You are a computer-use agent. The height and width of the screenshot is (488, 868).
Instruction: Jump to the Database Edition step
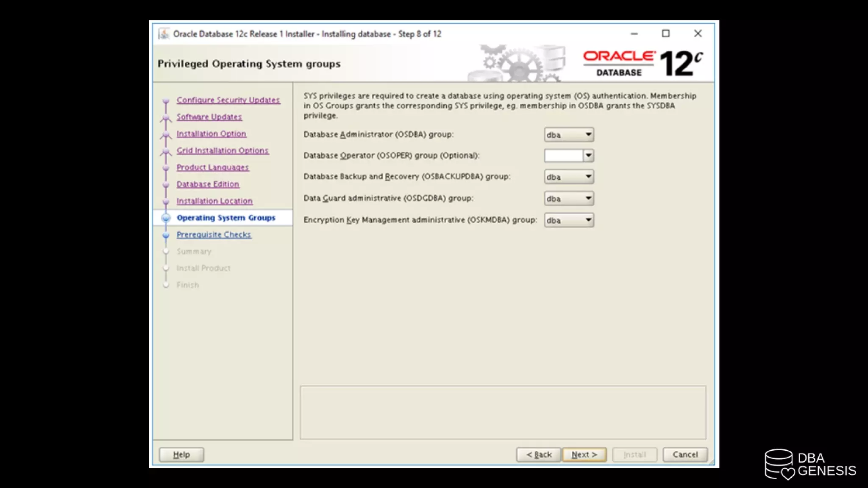(x=208, y=184)
